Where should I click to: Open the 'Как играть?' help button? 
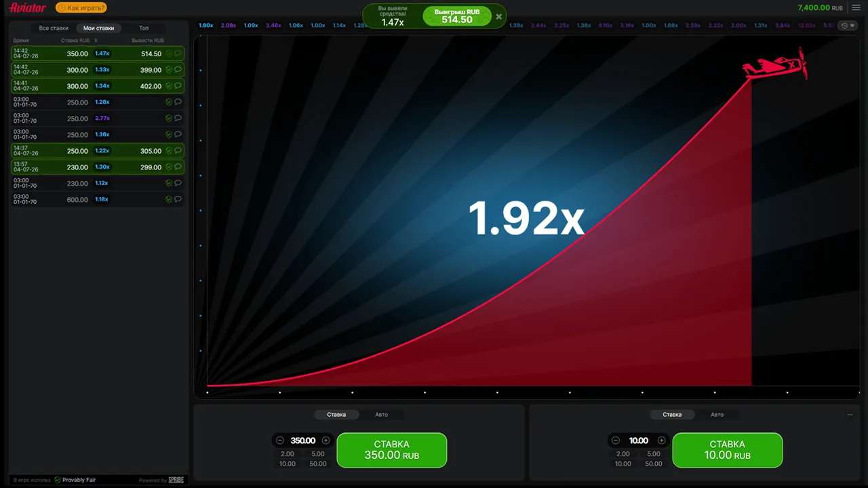coord(81,8)
